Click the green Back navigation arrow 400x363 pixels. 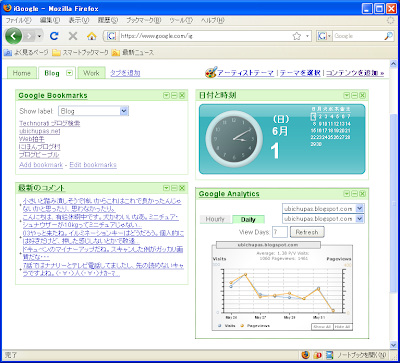coord(13,36)
